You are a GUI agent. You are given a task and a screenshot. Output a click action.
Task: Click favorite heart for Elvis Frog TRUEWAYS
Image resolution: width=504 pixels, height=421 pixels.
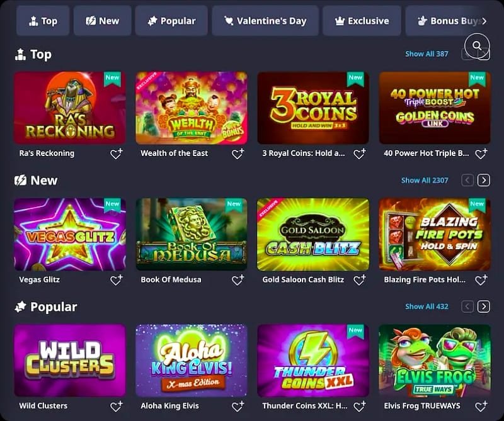point(481,407)
